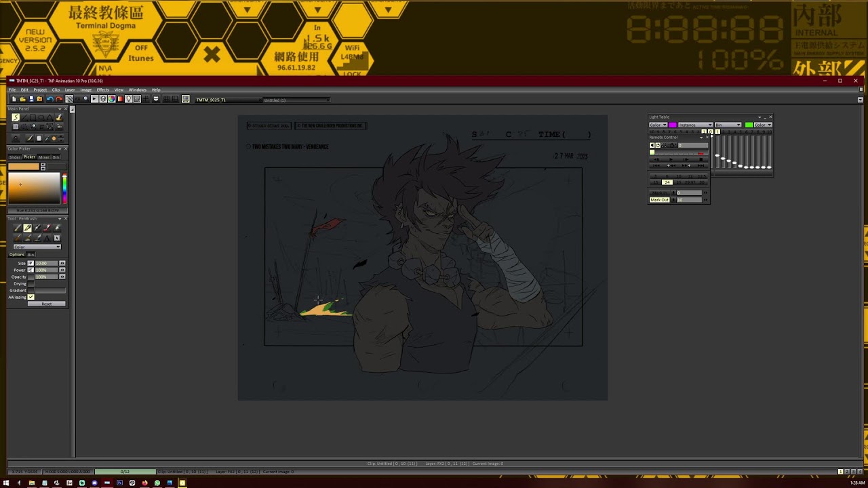The image size is (868, 488).
Task: Close the Light Table panel
Action: (x=770, y=117)
